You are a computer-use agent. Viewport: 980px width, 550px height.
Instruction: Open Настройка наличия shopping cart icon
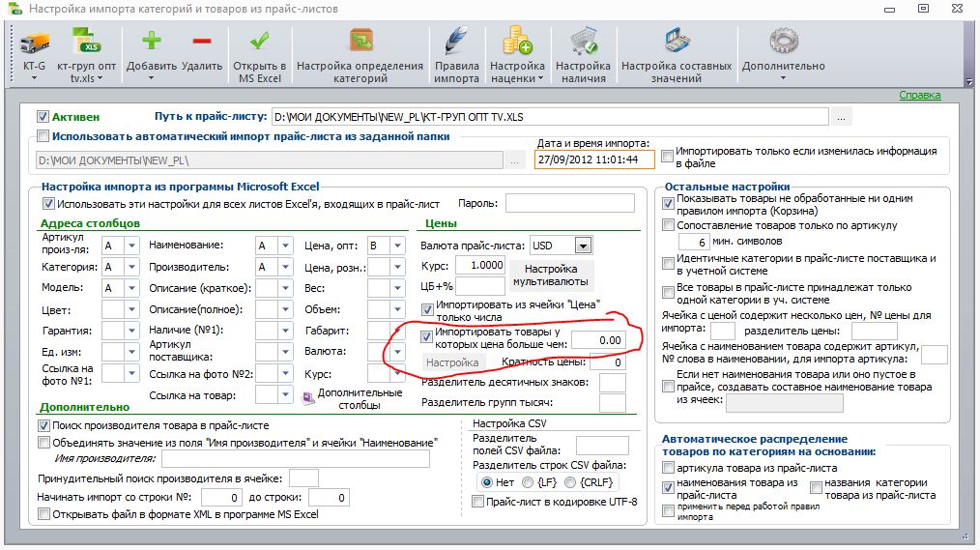pos(583,42)
